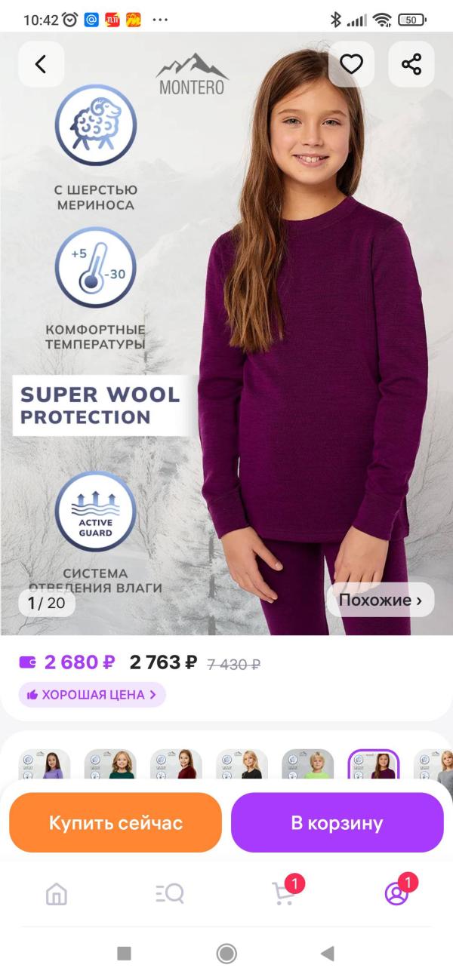
Task: Expand the ХОРОШАЯ ЦЕНА badge
Action: (92, 695)
